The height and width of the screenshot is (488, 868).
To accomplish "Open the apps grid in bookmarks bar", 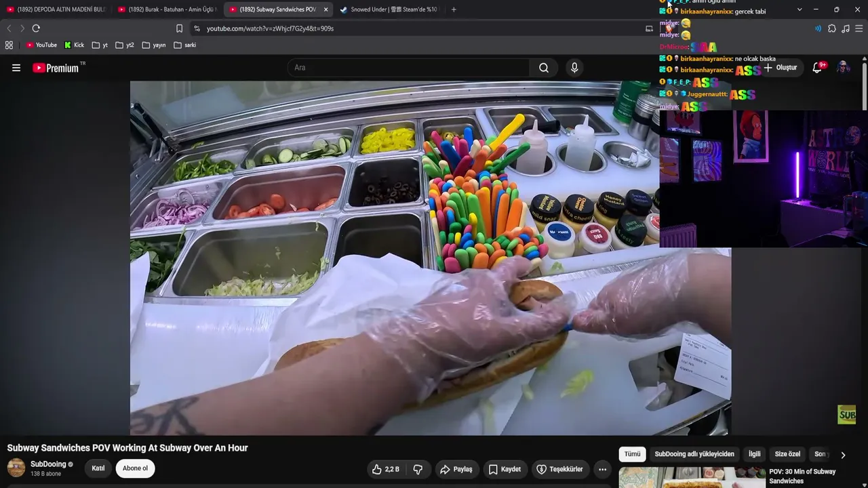I will [9, 45].
